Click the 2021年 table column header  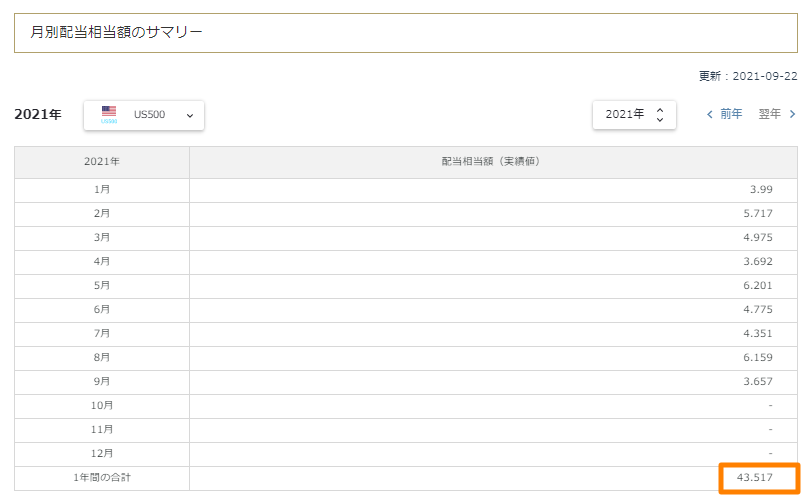pos(101,162)
